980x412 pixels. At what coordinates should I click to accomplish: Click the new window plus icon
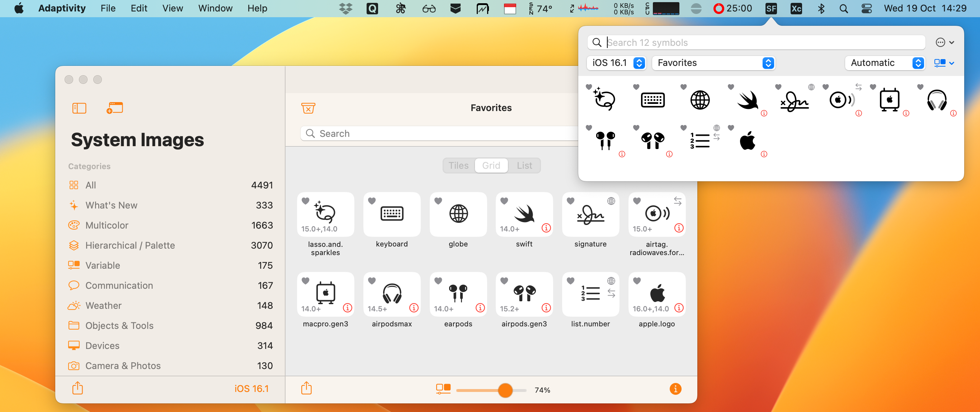pyautogui.click(x=114, y=108)
